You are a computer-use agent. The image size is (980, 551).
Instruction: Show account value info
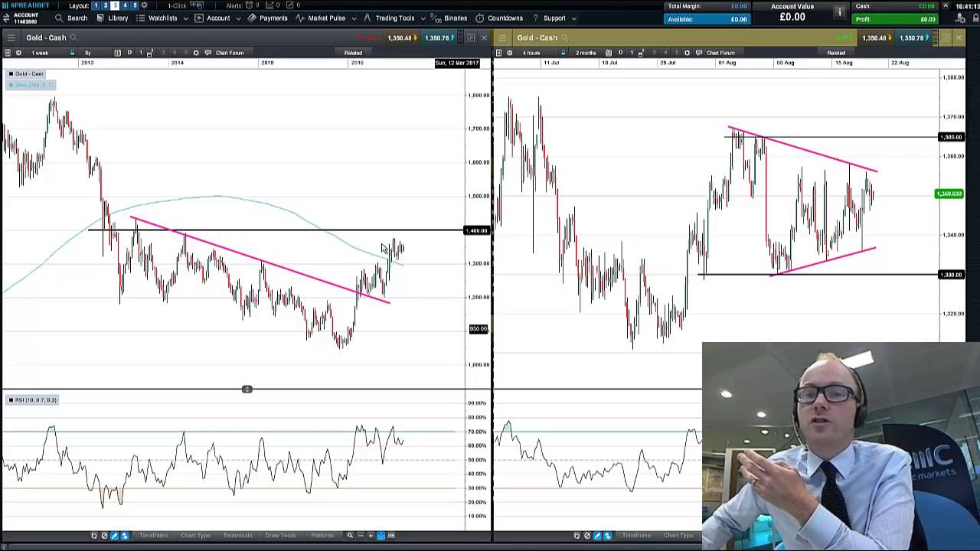839,12
